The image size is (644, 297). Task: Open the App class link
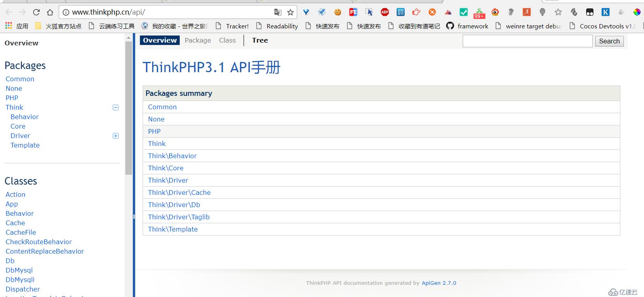pyautogui.click(x=12, y=204)
